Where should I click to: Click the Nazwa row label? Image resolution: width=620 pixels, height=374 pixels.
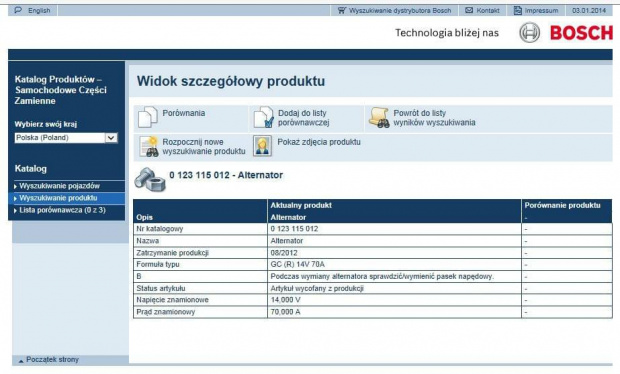pyautogui.click(x=147, y=241)
